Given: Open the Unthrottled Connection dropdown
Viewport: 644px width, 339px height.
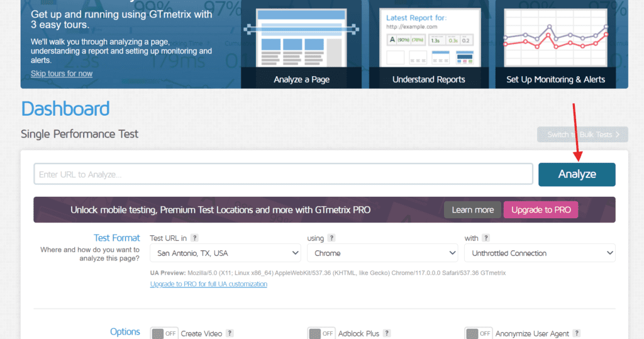Looking at the screenshot, I should [x=540, y=253].
